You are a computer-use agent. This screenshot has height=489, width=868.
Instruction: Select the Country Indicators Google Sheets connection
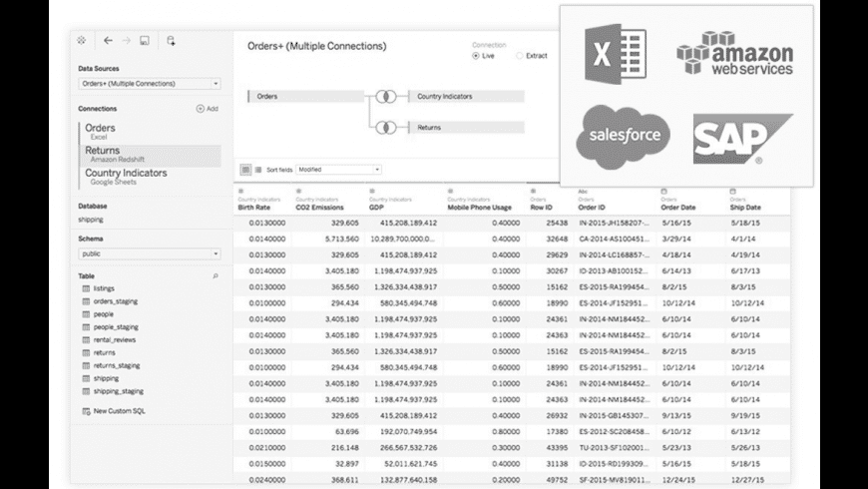[x=150, y=177]
